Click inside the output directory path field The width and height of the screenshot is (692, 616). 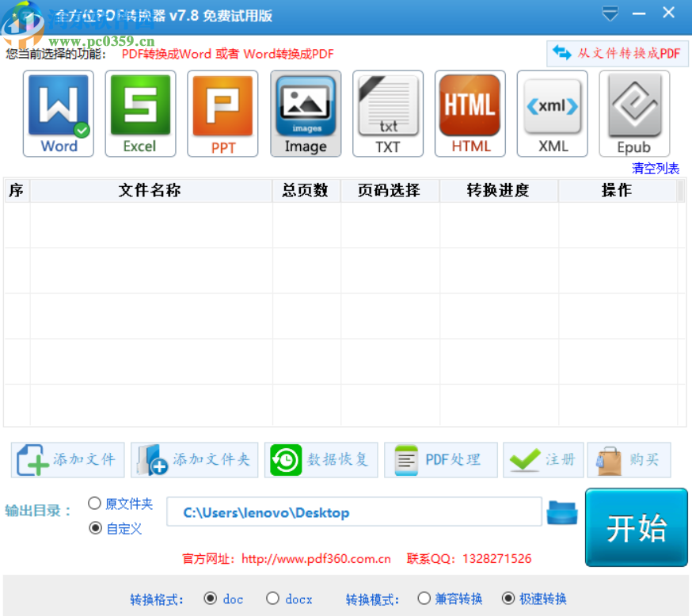pyautogui.click(x=354, y=511)
